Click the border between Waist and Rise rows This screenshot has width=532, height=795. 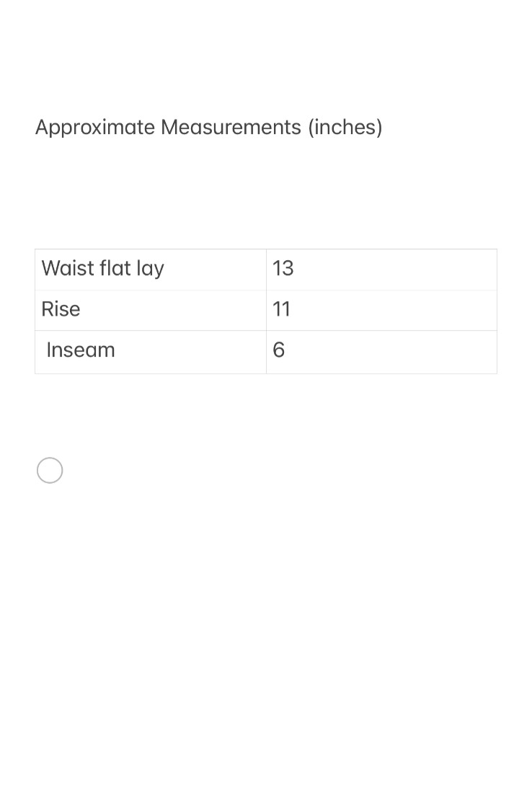click(150, 290)
